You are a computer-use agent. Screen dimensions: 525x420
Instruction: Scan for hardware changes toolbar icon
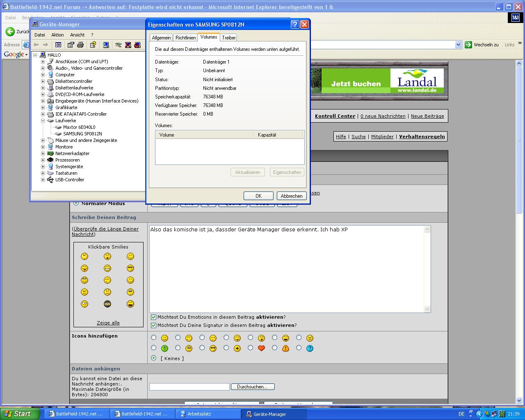tap(106, 45)
